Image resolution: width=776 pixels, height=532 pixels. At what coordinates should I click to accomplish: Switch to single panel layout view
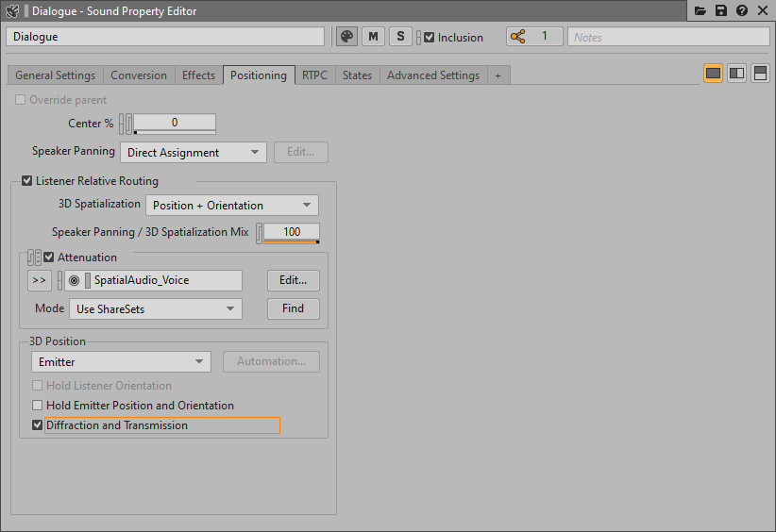point(713,74)
